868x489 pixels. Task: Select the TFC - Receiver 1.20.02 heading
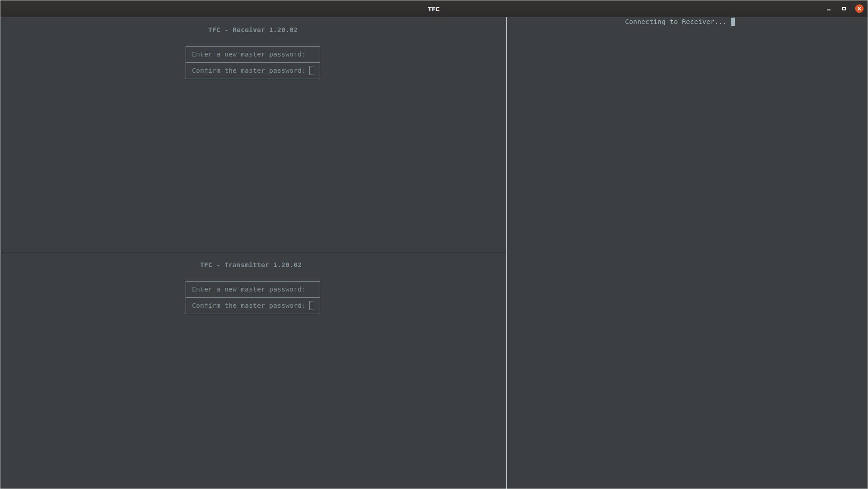pyautogui.click(x=253, y=30)
